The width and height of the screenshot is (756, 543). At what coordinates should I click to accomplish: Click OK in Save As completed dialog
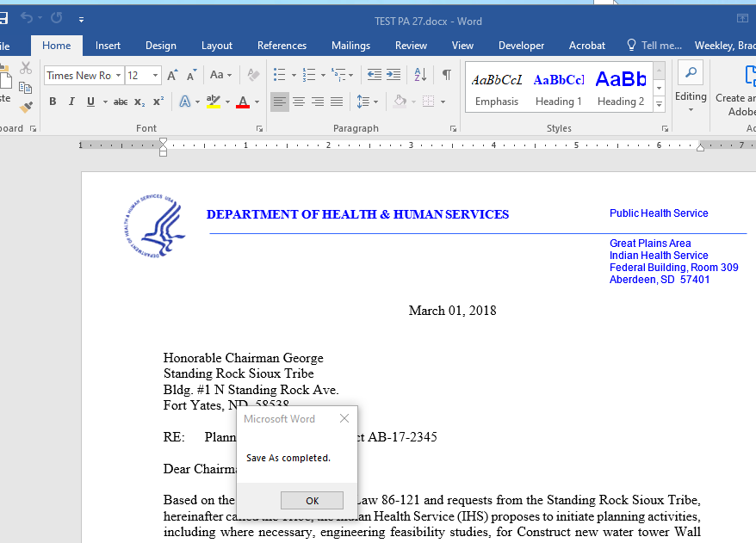click(312, 501)
